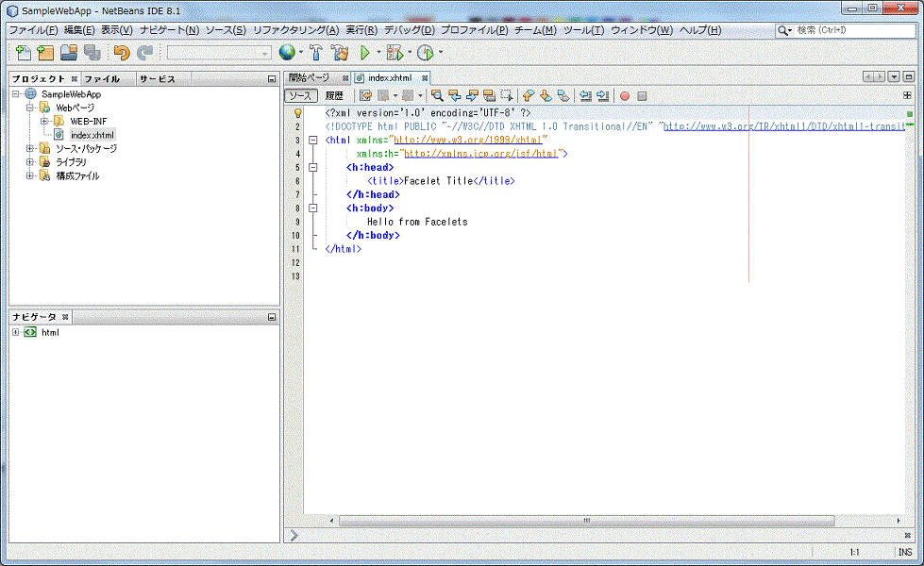Toggle the 履歴 view button
Image resolution: width=924 pixels, height=566 pixels.
click(x=334, y=95)
